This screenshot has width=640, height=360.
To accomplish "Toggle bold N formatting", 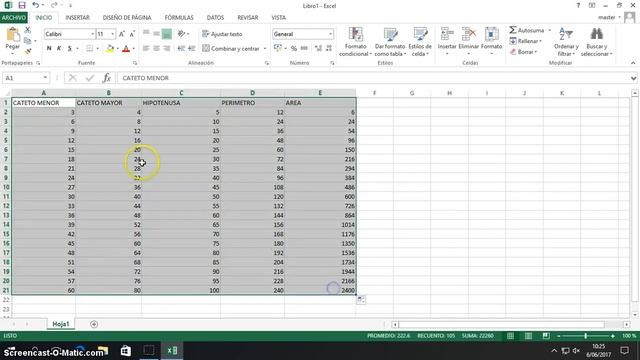I will tap(49, 48).
